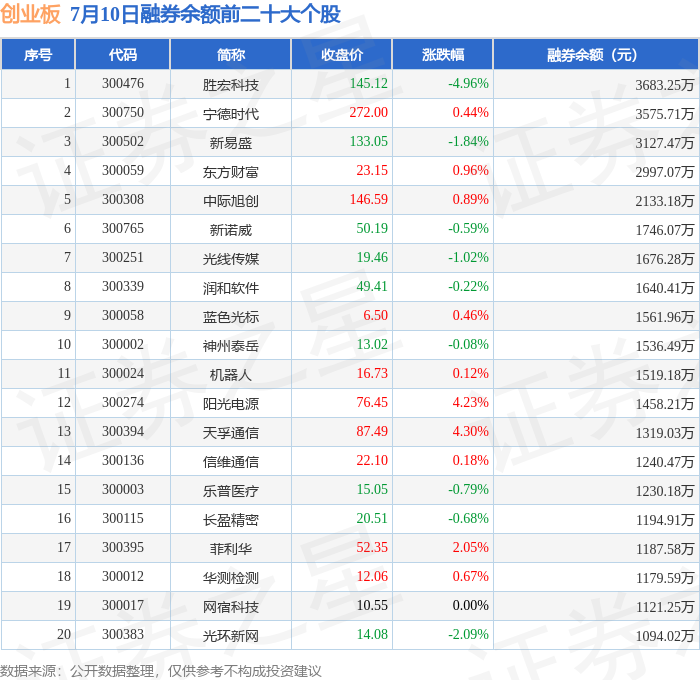Click closing price 145.12
The width and height of the screenshot is (700, 680).
tap(369, 83)
